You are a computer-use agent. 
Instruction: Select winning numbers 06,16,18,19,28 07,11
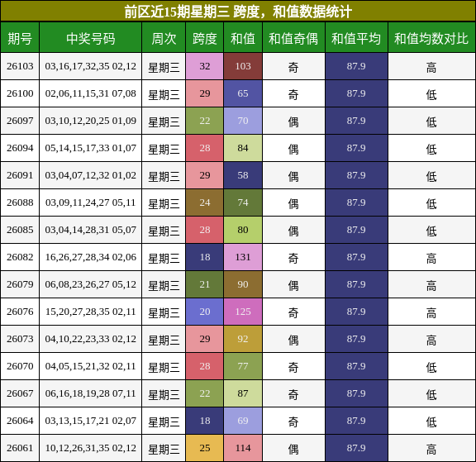tap(90, 393)
